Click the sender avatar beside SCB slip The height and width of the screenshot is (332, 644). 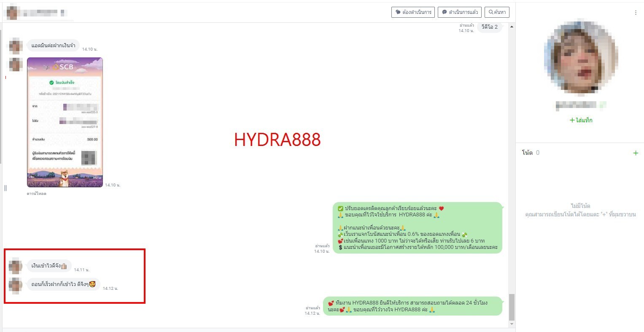pos(16,65)
